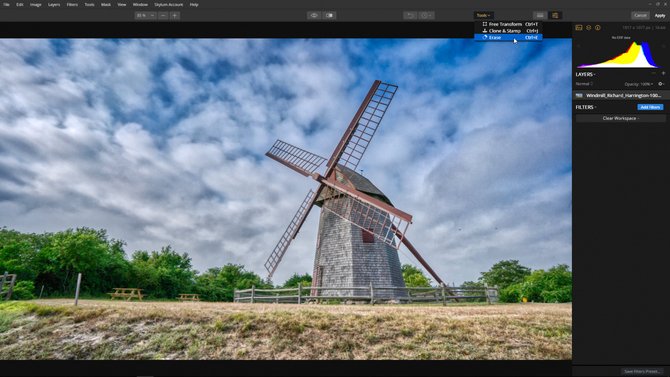The width and height of the screenshot is (670, 377).
Task: Toggle the before/after compare view
Action: 329,15
